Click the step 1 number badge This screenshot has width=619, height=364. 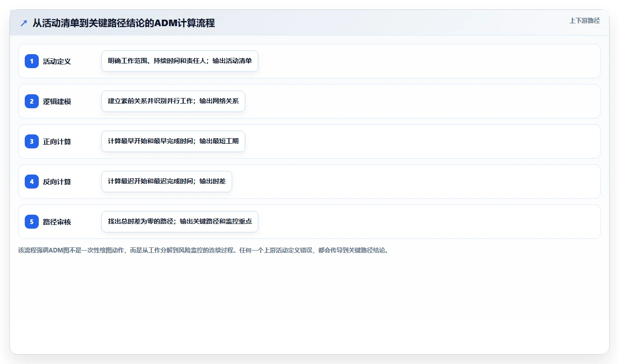coord(32,61)
